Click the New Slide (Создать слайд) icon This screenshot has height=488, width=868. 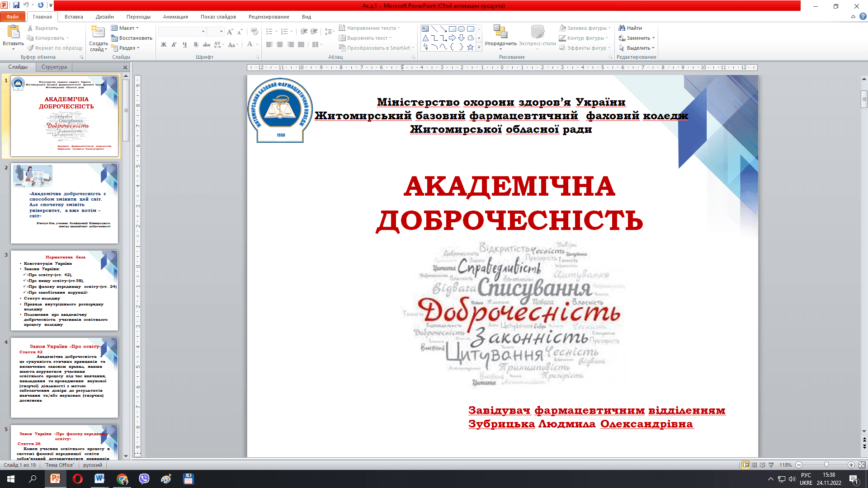click(x=98, y=32)
